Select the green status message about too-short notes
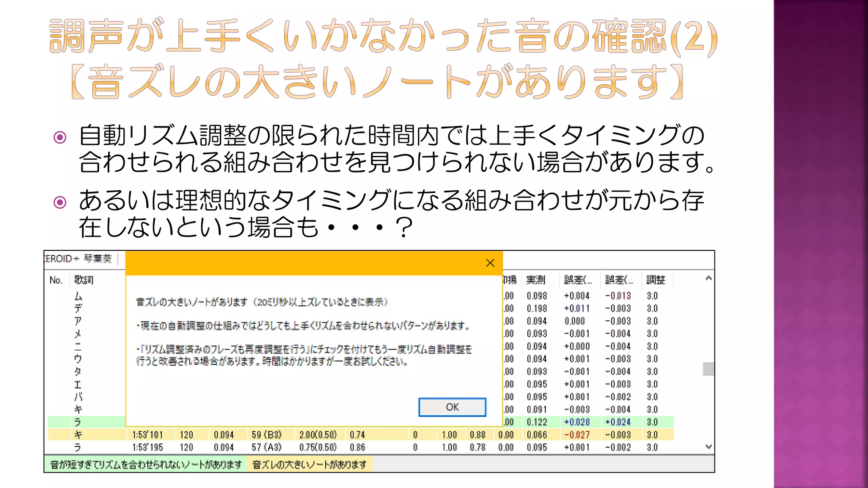The height and width of the screenshot is (488, 868). (x=146, y=465)
